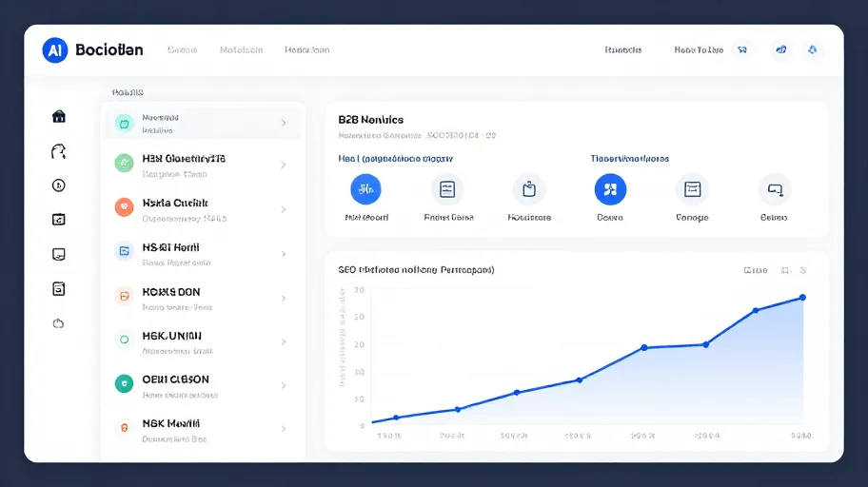Click the blue AI logo icon
This screenshot has width=868, height=487.
(x=55, y=50)
